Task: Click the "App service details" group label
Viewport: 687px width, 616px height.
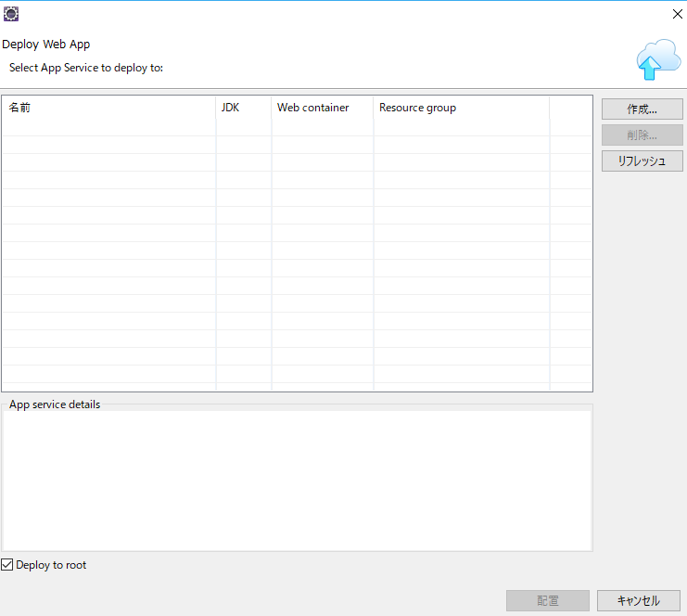Action: coord(55,404)
